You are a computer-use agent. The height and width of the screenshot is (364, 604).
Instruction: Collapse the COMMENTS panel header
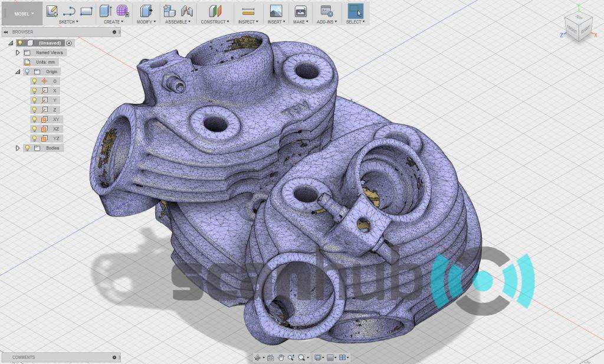coord(114,358)
